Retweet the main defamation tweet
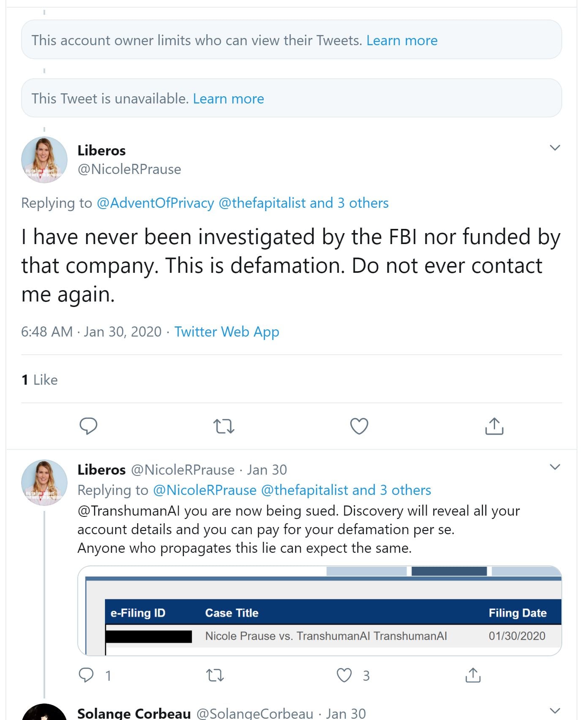Viewport: 588px width, 720px height. pyautogui.click(x=223, y=426)
